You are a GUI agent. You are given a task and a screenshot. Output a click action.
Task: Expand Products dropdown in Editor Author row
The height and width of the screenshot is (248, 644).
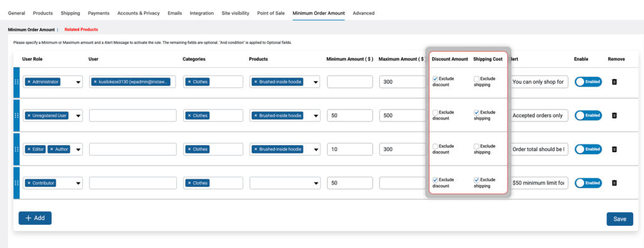coord(316,150)
